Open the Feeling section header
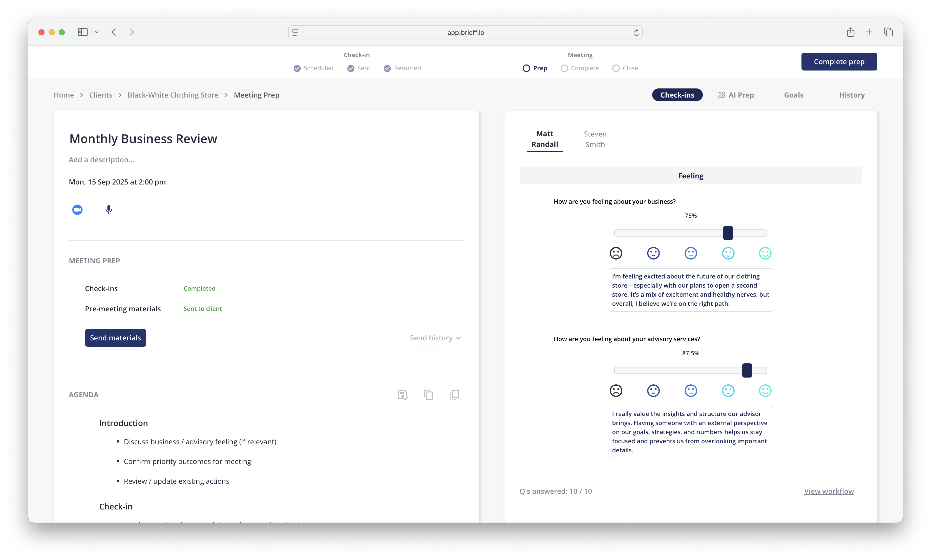This screenshot has width=931, height=560. 690,176
